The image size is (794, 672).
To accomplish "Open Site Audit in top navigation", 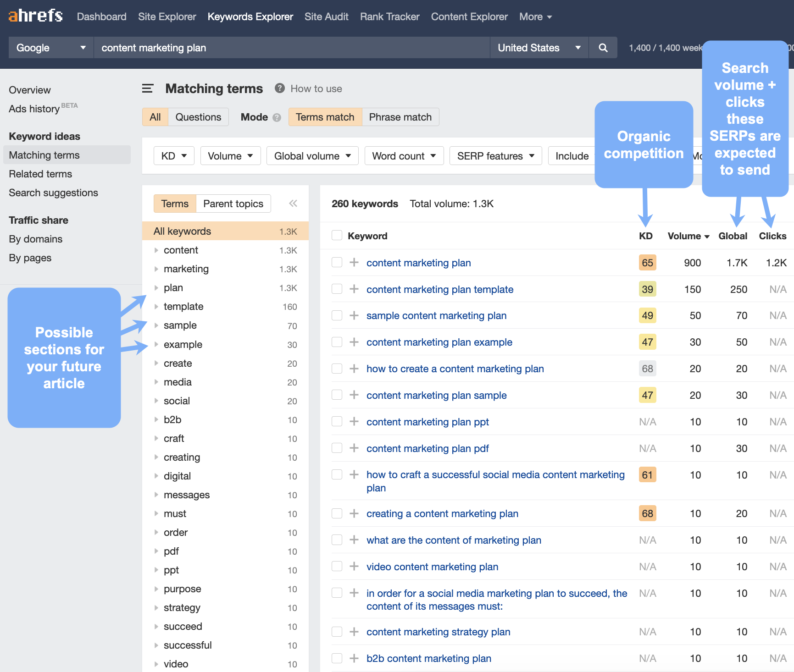I will (327, 17).
